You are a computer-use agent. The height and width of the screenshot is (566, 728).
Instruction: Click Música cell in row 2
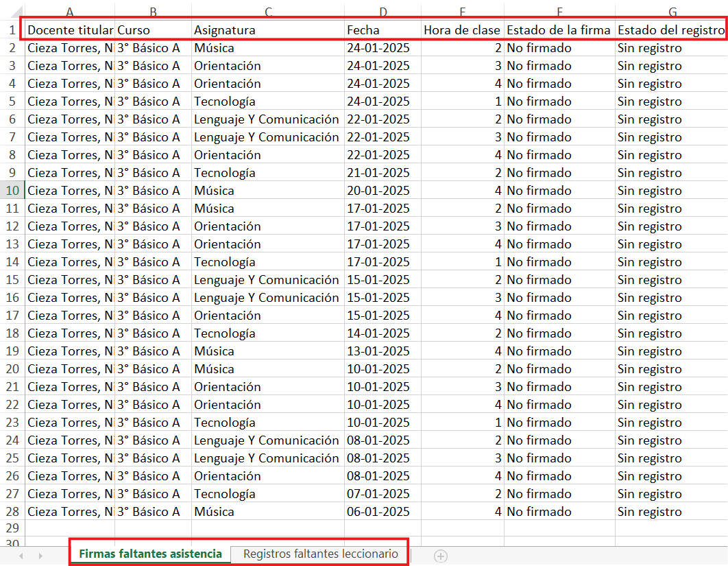(268, 48)
